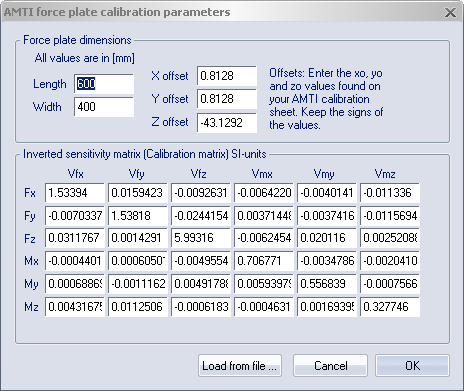Select the Mx Vmz cell
Image resolution: width=464 pixels, height=391 pixels.
(x=390, y=261)
